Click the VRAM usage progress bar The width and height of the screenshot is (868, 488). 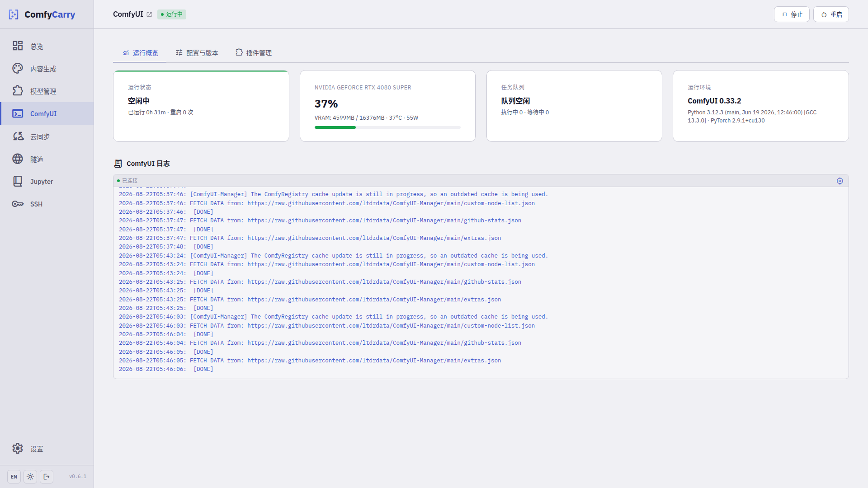pos(387,127)
